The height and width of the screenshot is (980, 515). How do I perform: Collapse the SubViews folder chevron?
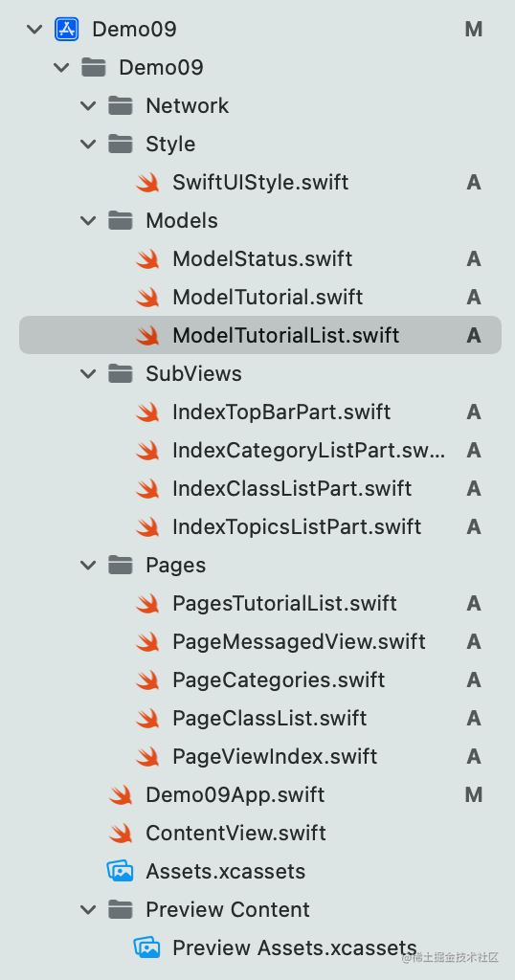point(88,374)
